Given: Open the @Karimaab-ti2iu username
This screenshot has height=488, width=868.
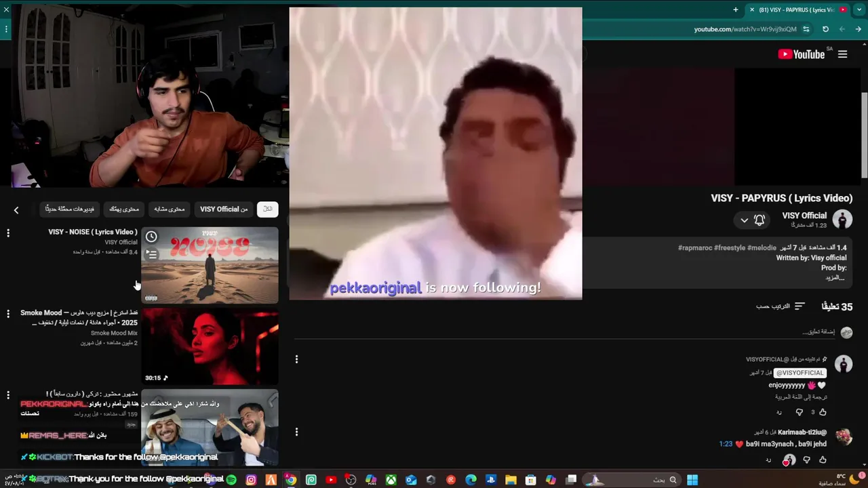Looking at the screenshot, I should tap(802, 432).
